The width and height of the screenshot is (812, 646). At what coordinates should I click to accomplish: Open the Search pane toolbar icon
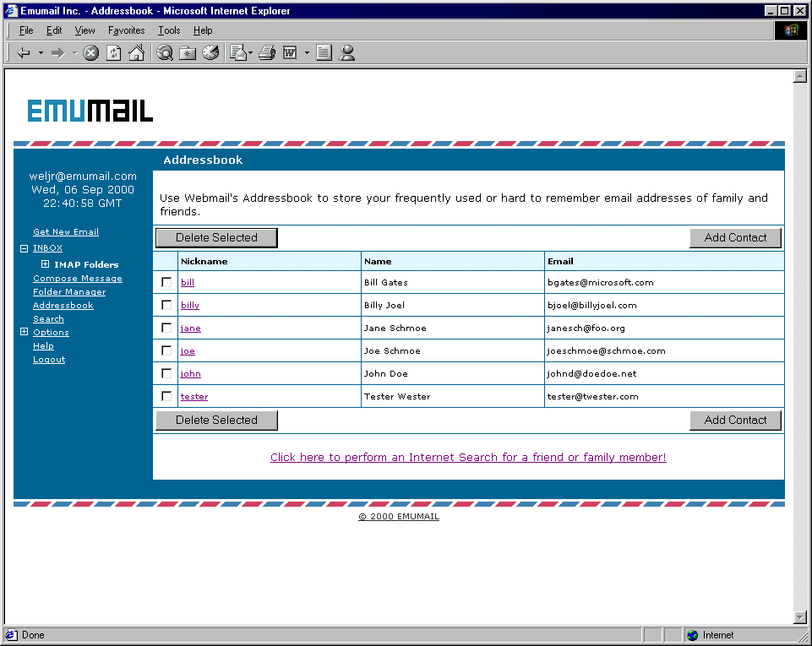tap(165, 53)
